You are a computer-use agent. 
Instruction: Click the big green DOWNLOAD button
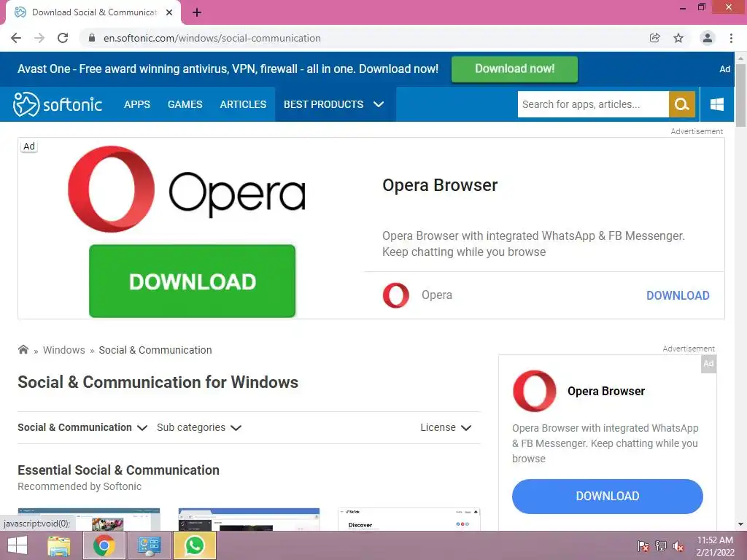[193, 281]
